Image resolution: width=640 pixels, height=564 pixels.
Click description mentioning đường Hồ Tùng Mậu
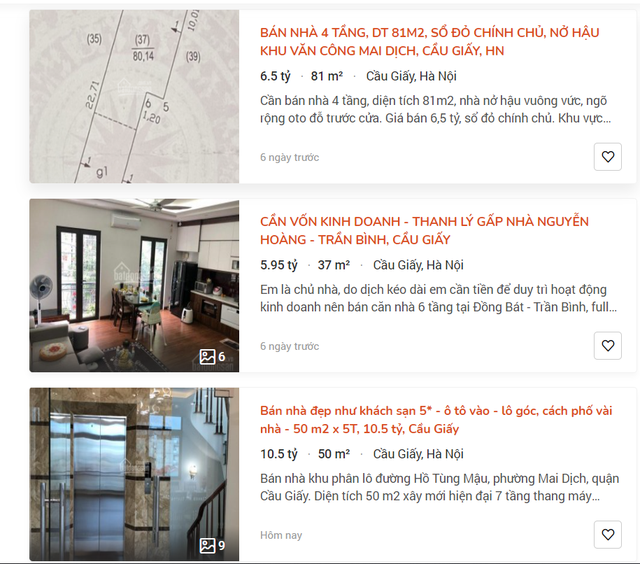(440, 487)
